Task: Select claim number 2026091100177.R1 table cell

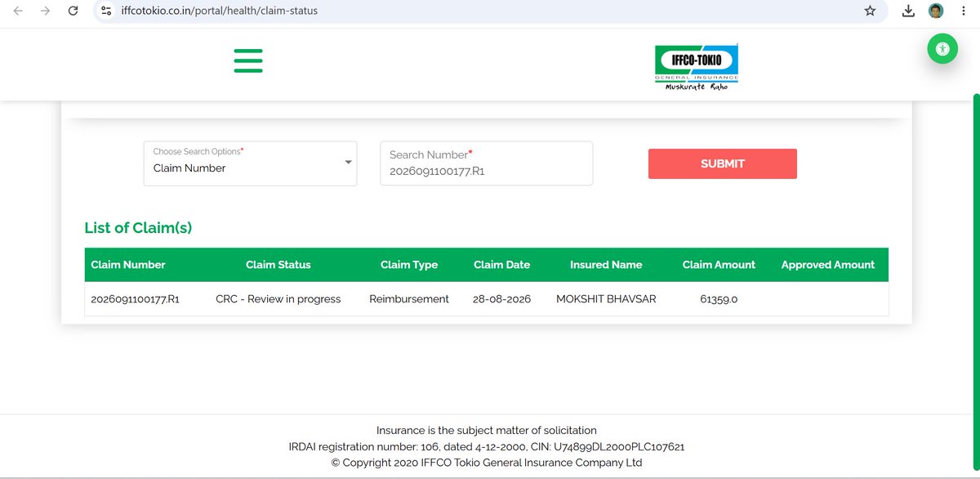Action: coord(136,299)
